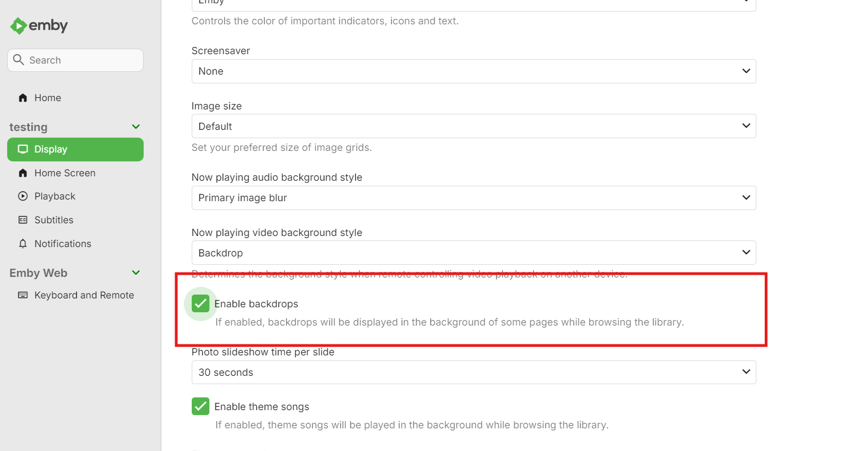Click the Home house icon in sidebar
Viewport: 868px width, 451px height.
click(x=23, y=97)
